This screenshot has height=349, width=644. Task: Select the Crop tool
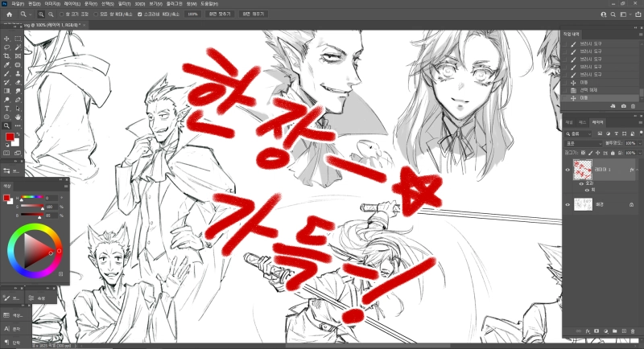point(7,55)
